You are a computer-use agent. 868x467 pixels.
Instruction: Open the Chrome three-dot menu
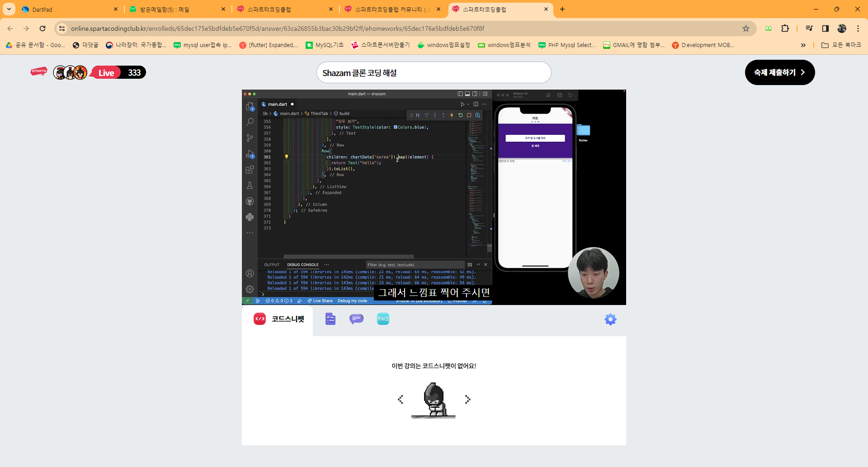(858, 29)
